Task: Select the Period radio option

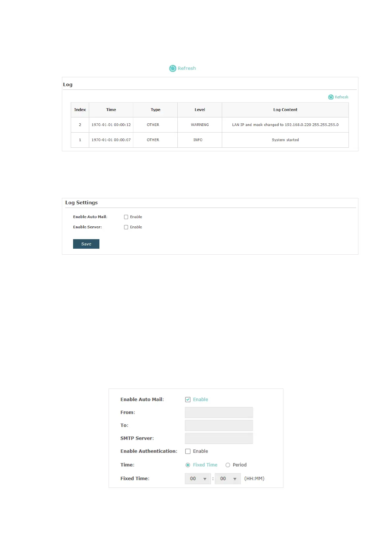Action: (x=228, y=465)
